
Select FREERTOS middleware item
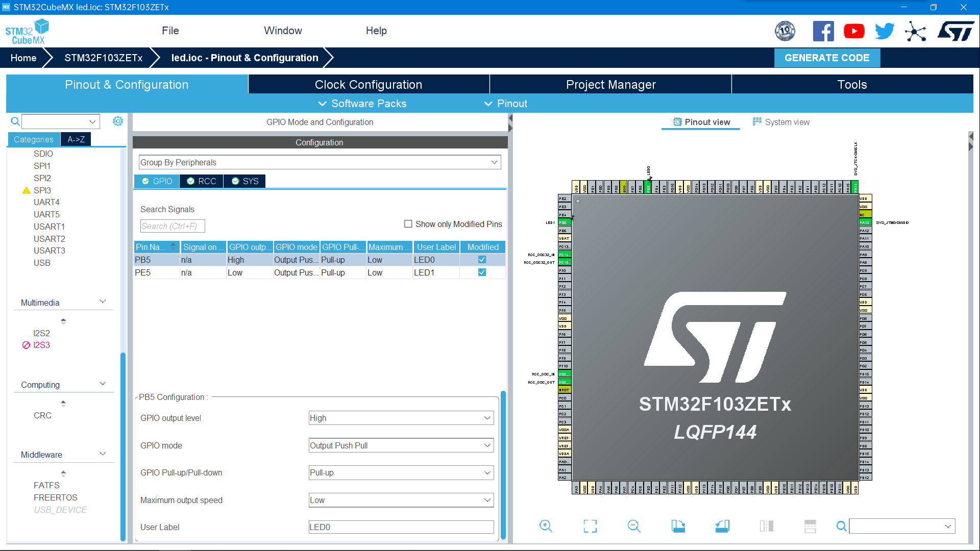coord(56,497)
